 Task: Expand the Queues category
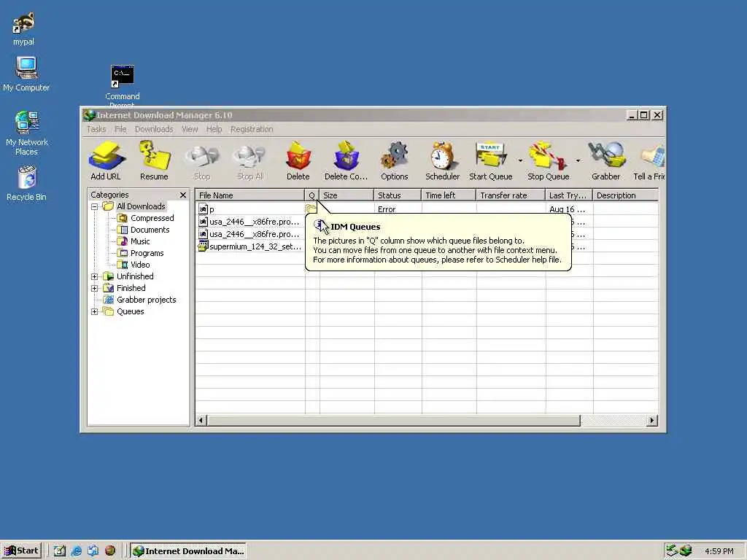coord(94,311)
